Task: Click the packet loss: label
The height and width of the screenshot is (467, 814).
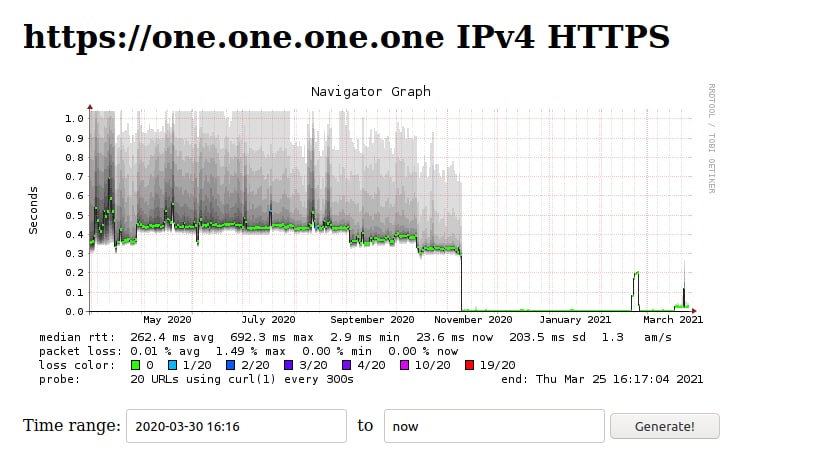Action: coord(80,351)
